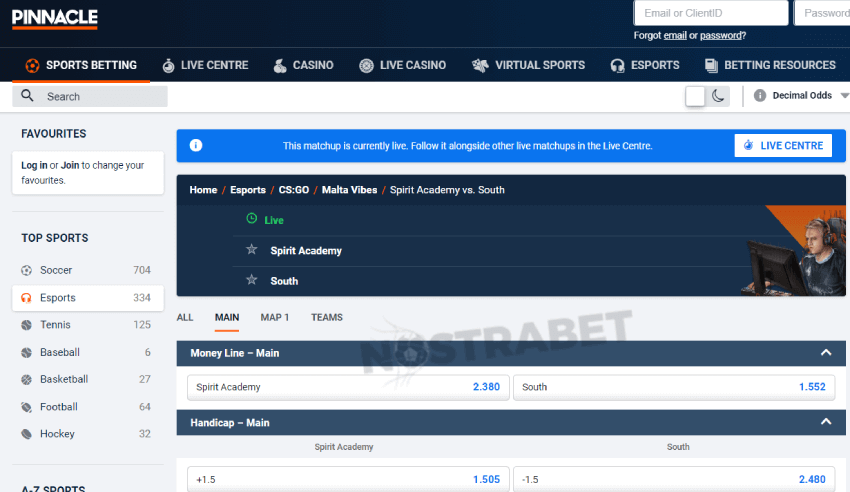Click the Casino chips icon

point(280,66)
